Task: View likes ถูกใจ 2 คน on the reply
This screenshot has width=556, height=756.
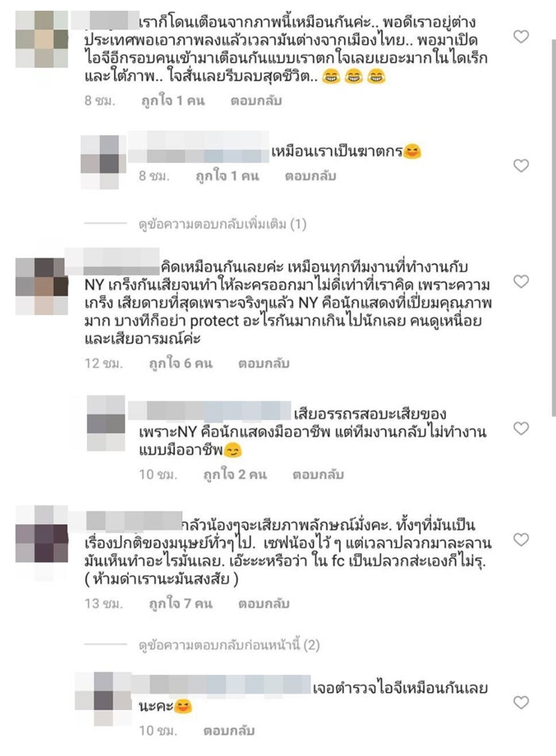Action: pyautogui.click(x=235, y=475)
